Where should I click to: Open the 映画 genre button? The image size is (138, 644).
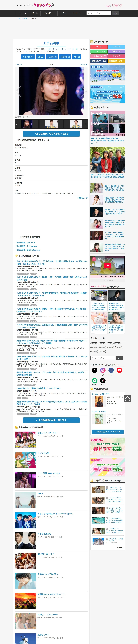[99, 47]
